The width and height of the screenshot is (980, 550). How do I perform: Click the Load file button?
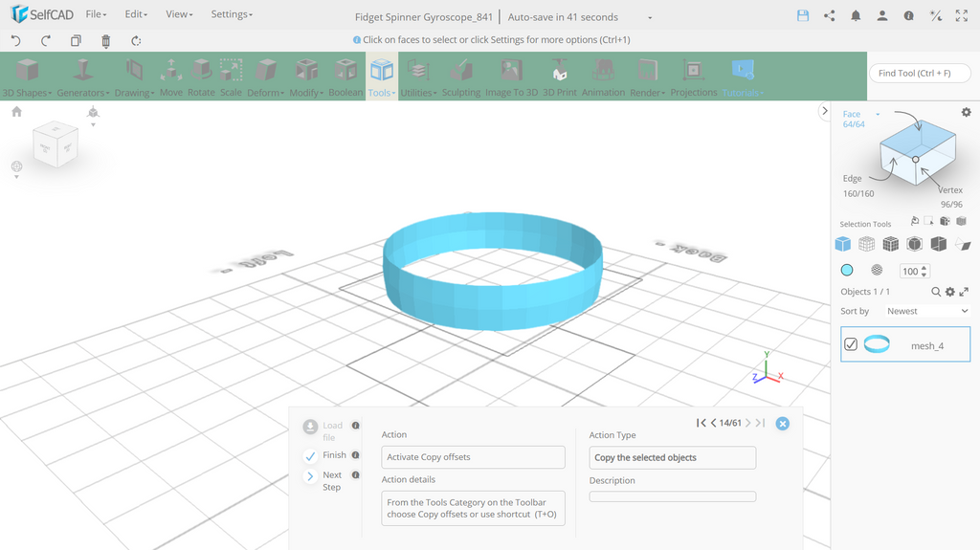pos(323,431)
